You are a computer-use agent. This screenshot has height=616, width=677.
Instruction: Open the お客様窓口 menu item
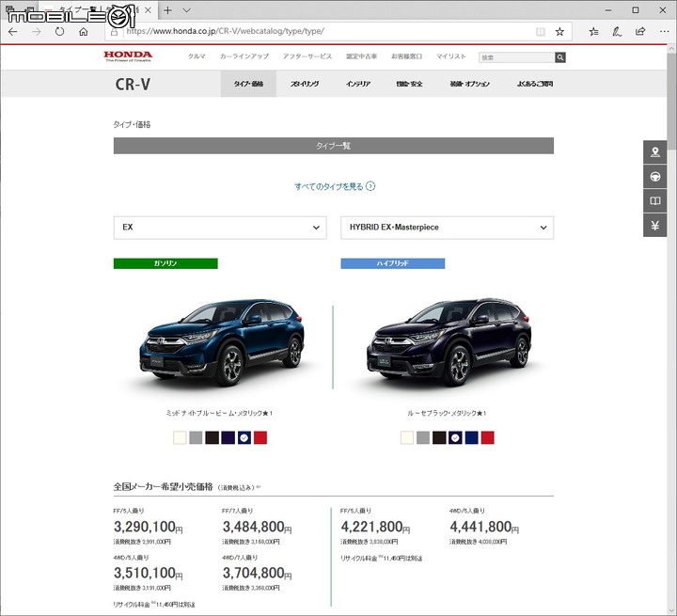point(406,56)
